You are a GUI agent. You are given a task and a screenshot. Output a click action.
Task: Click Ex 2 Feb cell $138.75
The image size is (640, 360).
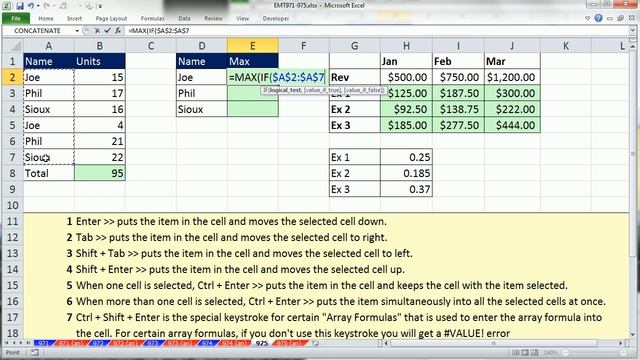click(458, 109)
